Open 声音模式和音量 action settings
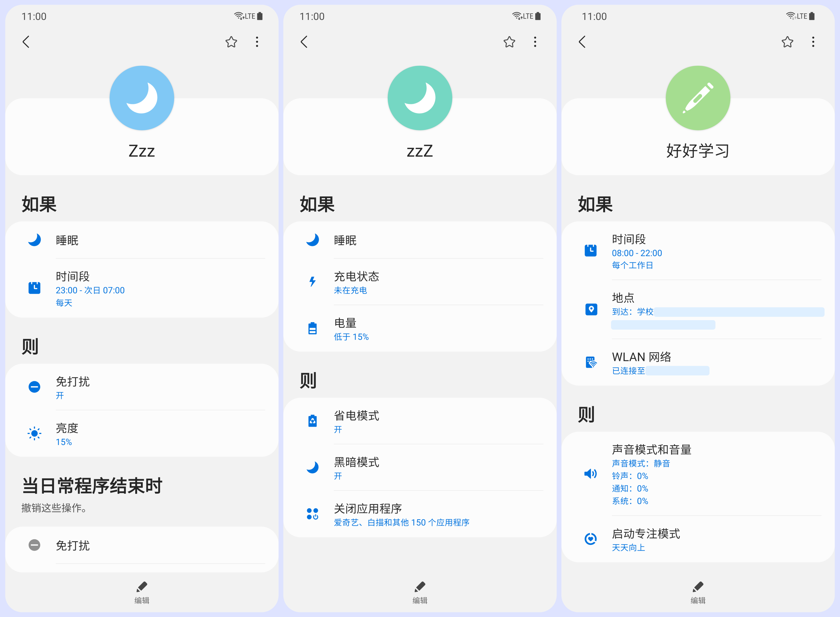The height and width of the screenshot is (617, 840). pos(697,474)
